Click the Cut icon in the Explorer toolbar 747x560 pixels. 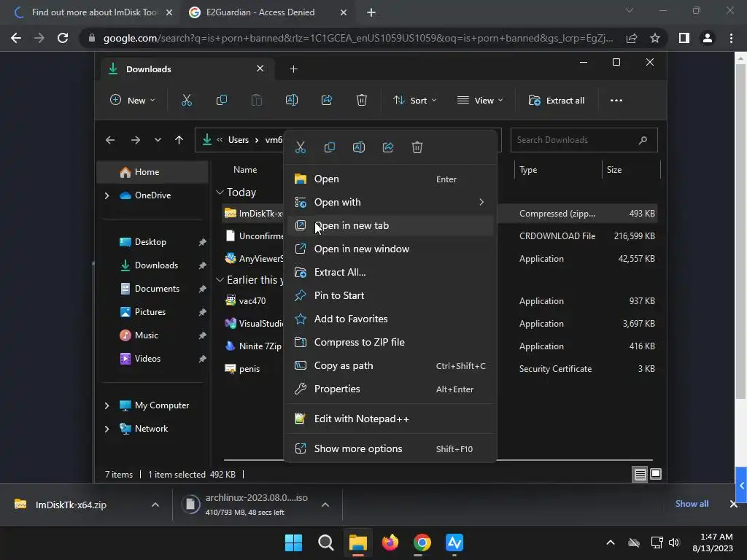186,100
